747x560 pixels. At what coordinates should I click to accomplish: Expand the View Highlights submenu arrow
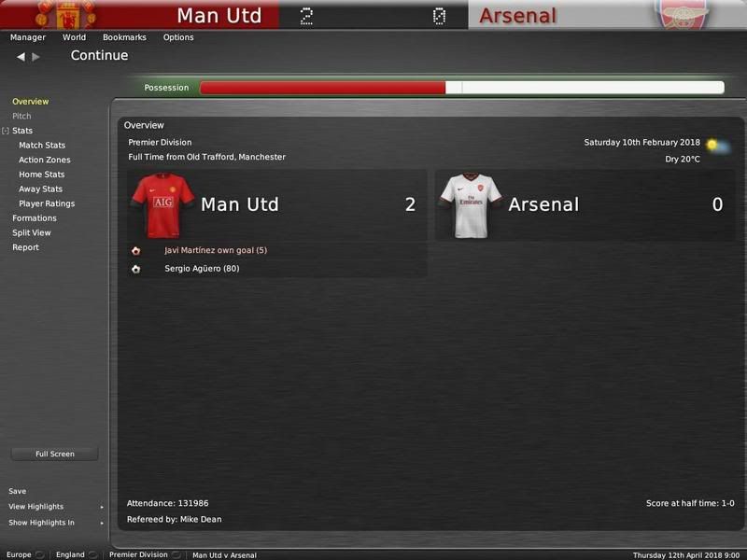pyautogui.click(x=102, y=507)
